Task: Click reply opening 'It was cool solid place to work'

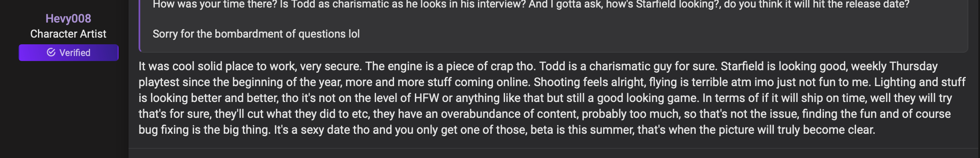Action: [x=217, y=66]
